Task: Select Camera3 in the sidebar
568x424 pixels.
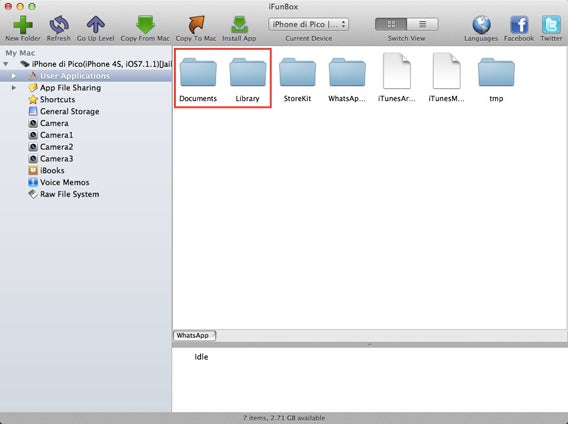Action: (x=86, y=159)
